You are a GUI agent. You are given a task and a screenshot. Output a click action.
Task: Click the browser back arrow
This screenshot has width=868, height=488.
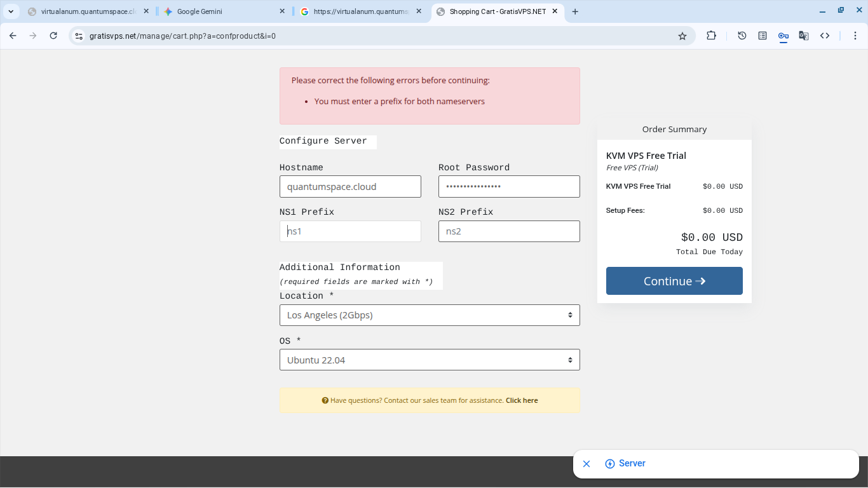pyautogui.click(x=13, y=36)
